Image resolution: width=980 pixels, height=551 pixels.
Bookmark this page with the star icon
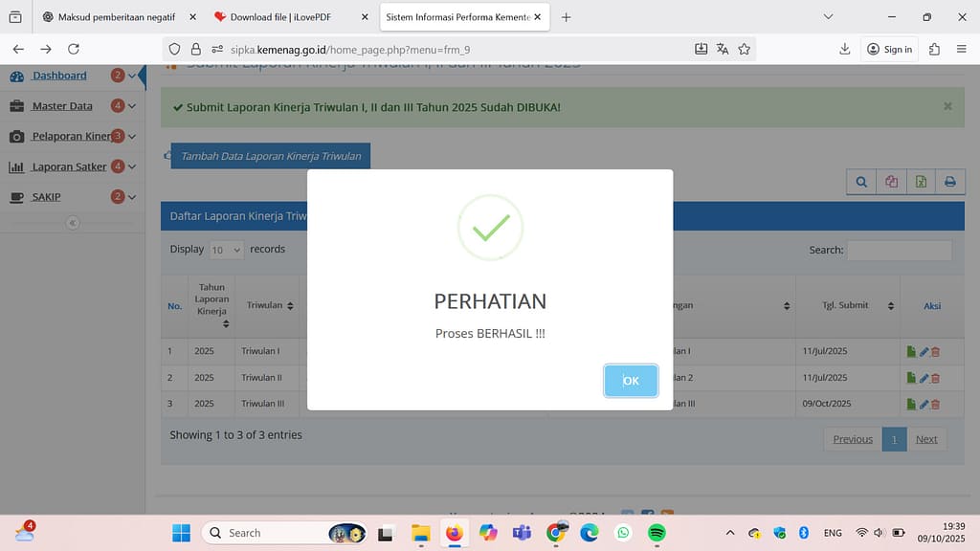[x=745, y=49]
